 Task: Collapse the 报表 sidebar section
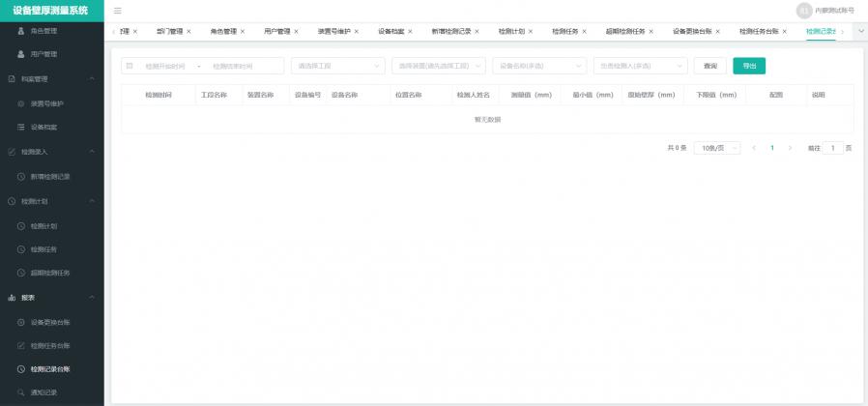tap(92, 298)
